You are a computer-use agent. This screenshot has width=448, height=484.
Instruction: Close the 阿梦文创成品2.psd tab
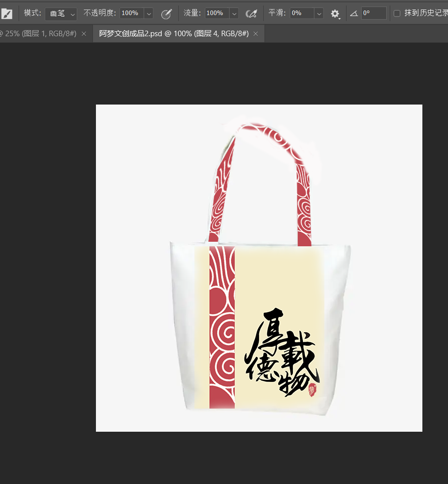[x=256, y=34]
